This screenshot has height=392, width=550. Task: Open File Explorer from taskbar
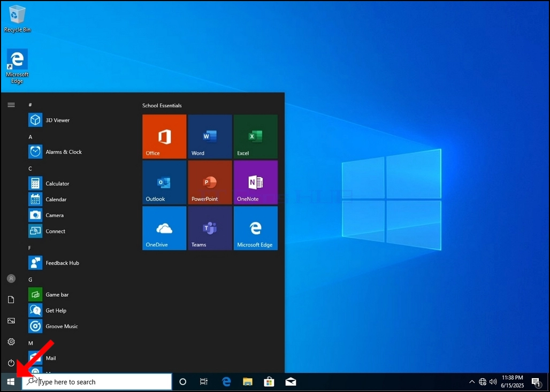pyautogui.click(x=248, y=382)
